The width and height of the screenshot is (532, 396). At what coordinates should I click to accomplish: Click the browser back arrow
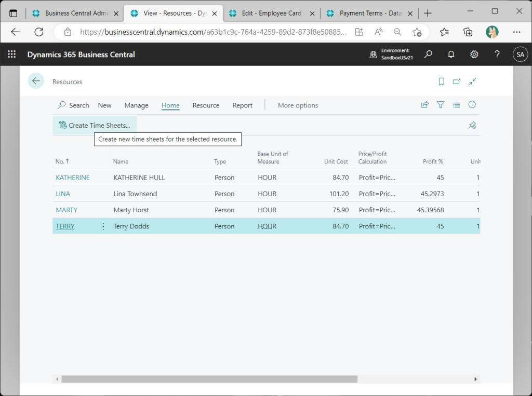[15, 32]
